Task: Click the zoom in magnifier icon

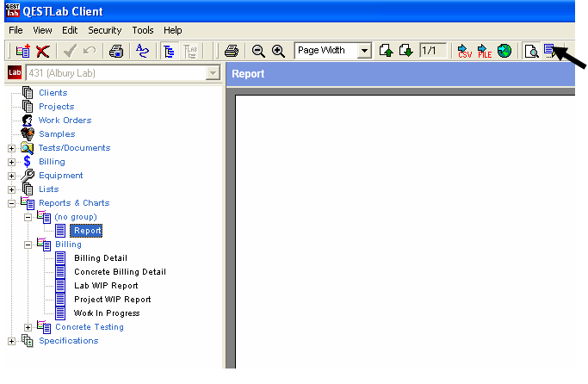Action: [278, 51]
